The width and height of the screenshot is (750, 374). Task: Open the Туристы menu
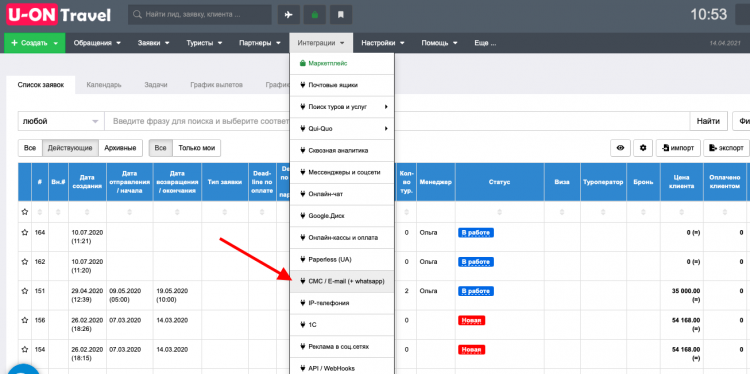(x=204, y=43)
